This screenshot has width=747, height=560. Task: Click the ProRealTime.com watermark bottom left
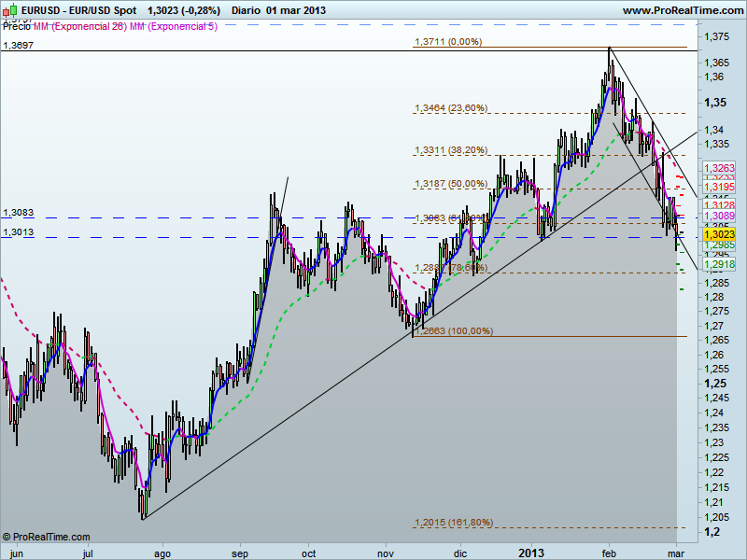pos(47,537)
